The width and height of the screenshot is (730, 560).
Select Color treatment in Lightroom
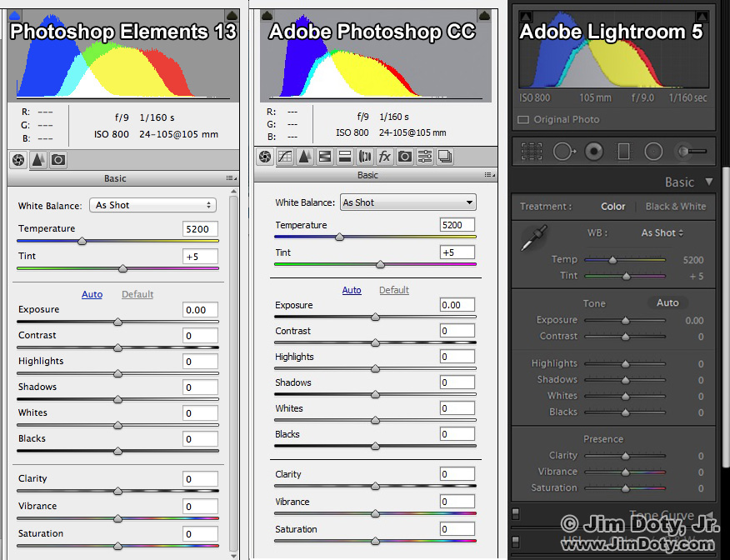pos(612,206)
